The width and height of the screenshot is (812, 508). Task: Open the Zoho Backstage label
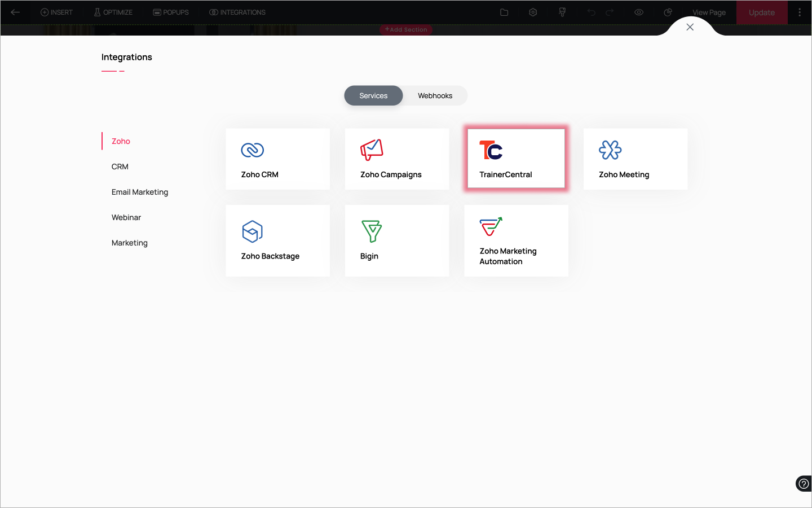coord(270,256)
